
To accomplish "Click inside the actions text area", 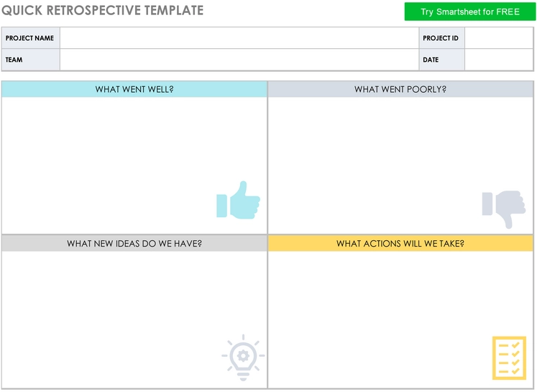I will [400, 319].
